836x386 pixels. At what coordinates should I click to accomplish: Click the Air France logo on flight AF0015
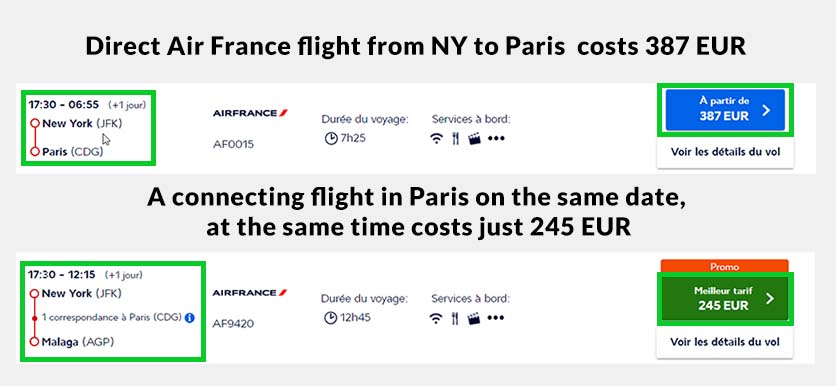(251, 113)
